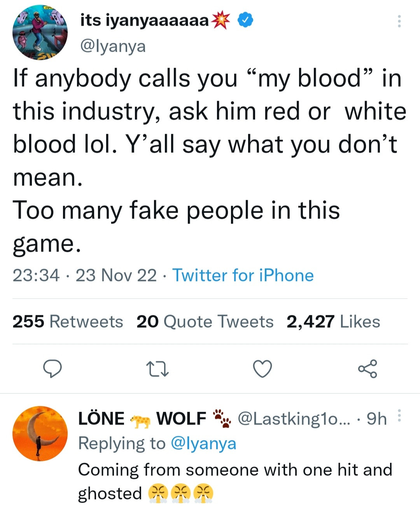
Task: Tap the blue verified badge
Action: tap(245, 20)
